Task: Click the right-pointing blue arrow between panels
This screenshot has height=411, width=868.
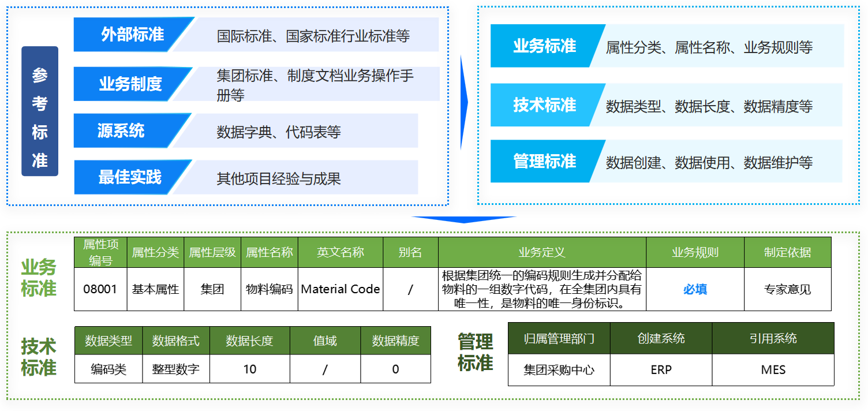Action: [x=463, y=103]
